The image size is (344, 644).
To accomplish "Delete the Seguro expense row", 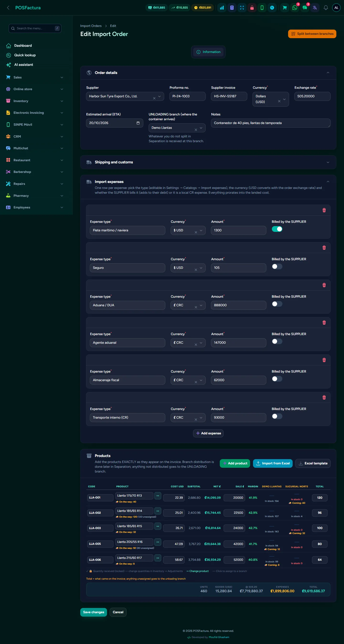I will coord(324,248).
